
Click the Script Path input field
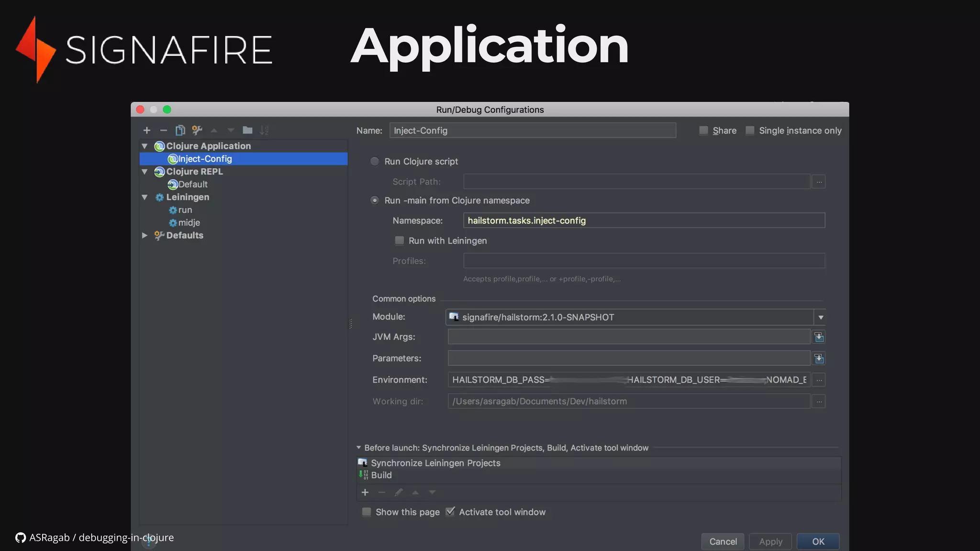coord(636,182)
